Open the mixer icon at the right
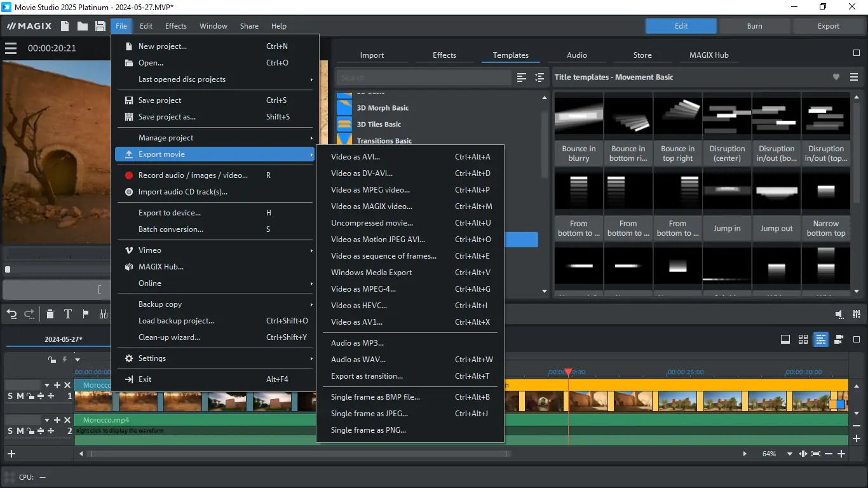The image size is (868, 488). pos(856,314)
